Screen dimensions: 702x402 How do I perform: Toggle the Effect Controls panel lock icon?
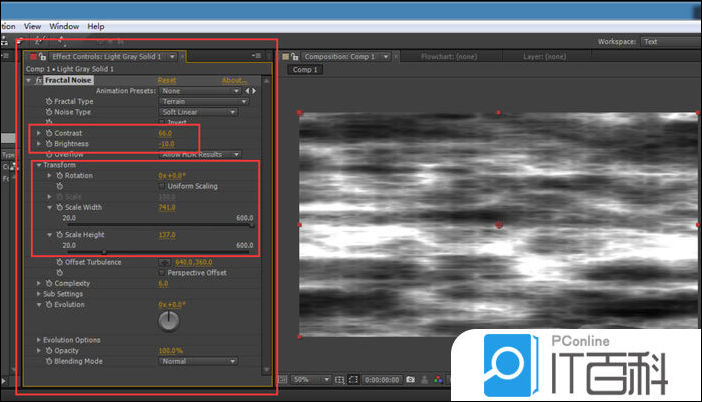43,57
